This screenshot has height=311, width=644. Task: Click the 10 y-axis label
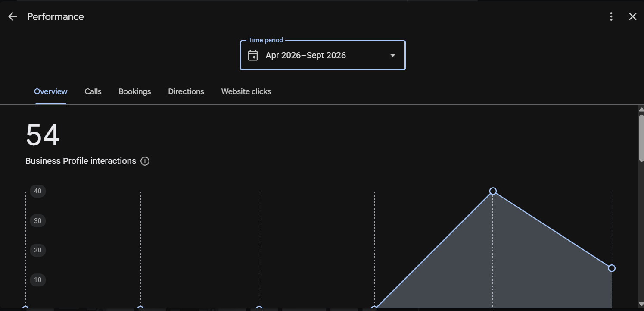[38, 280]
